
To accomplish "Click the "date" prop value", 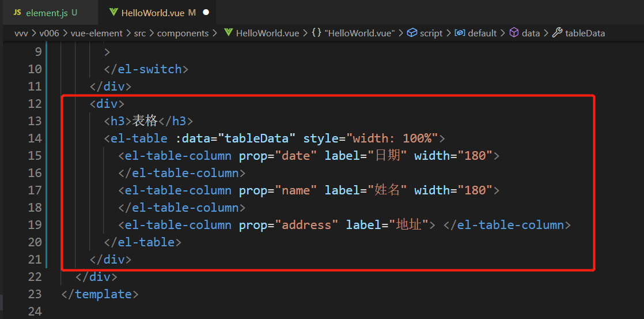I will tap(296, 155).
